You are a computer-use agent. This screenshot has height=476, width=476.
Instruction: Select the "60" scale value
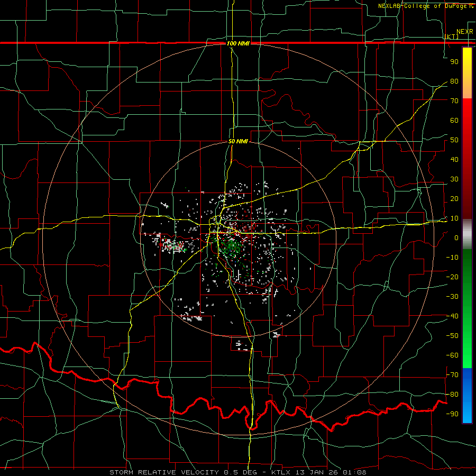(454, 121)
